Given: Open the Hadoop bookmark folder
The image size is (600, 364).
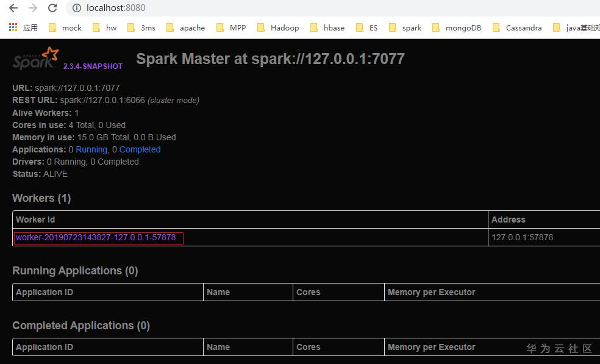Looking at the screenshot, I should [x=278, y=27].
